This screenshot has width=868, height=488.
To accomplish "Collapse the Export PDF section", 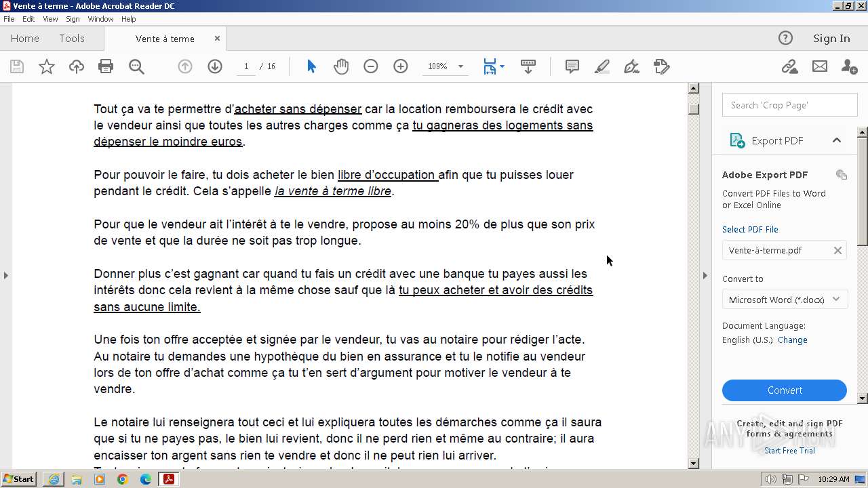I will tap(836, 140).
